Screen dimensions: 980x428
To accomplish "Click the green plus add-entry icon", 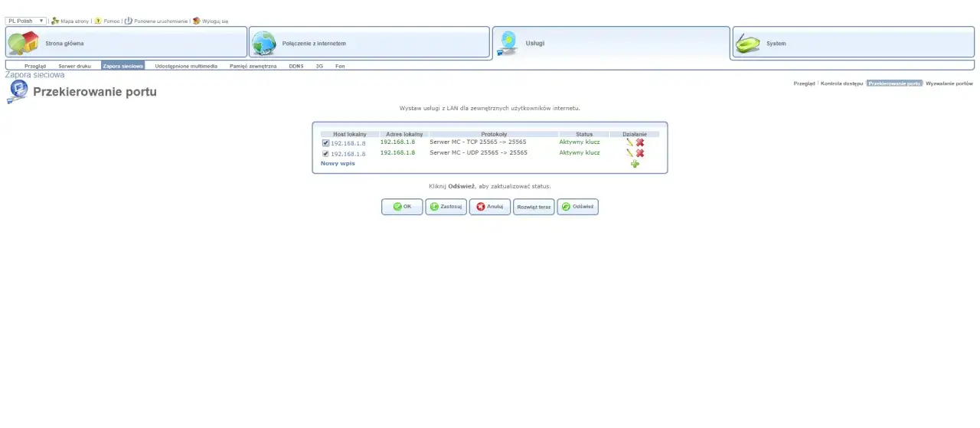I will point(635,164).
